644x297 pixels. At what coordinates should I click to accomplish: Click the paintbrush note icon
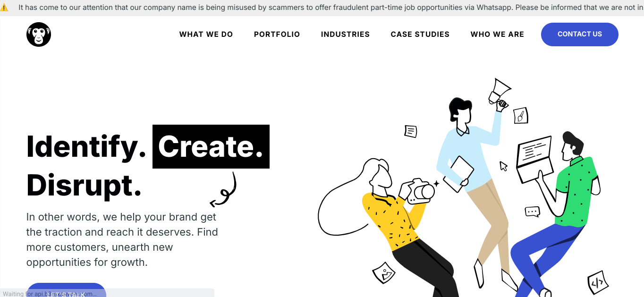521,116
